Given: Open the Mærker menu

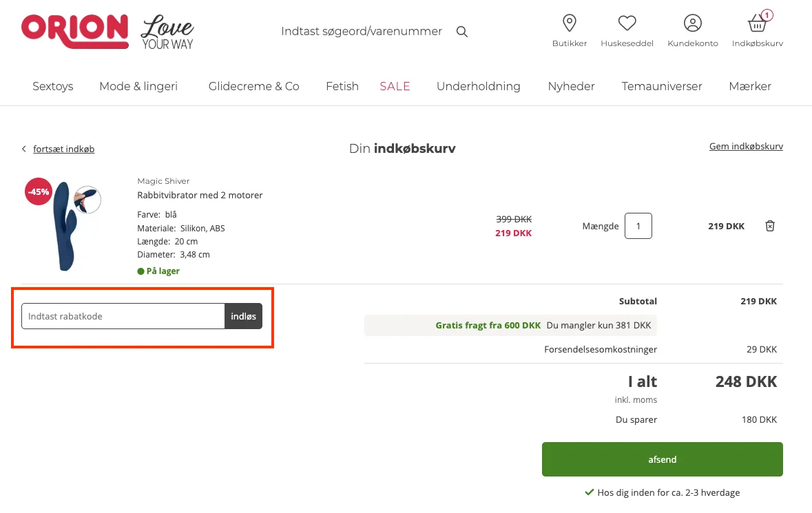Looking at the screenshot, I should (750, 87).
